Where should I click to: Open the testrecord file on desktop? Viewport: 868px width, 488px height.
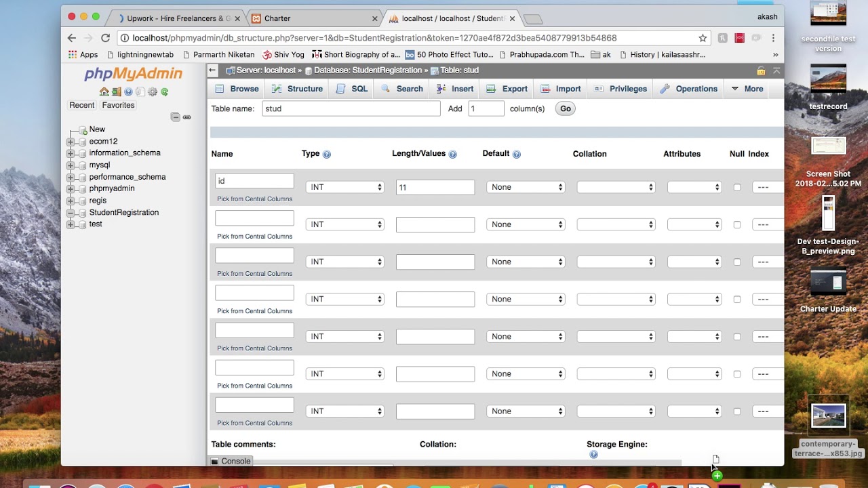tap(828, 87)
